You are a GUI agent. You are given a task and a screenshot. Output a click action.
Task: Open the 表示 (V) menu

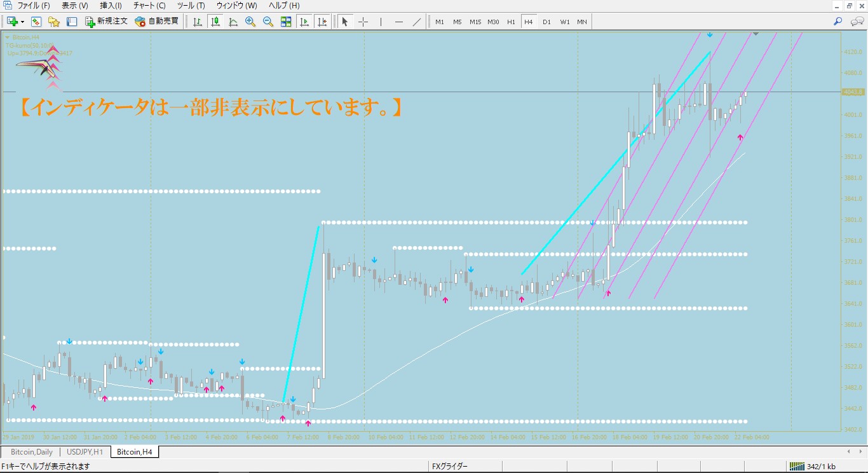75,6
